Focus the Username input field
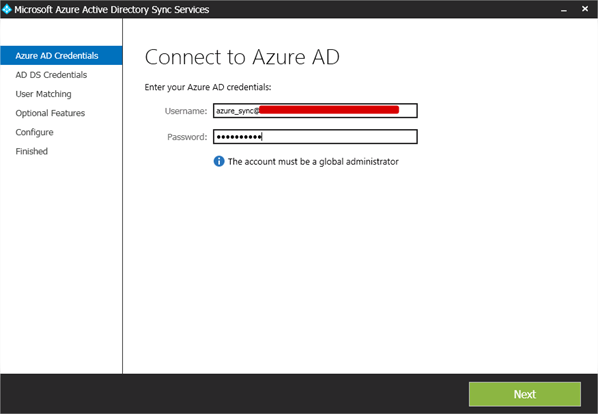This screenshot has width=598, height=414. point(315,111)
